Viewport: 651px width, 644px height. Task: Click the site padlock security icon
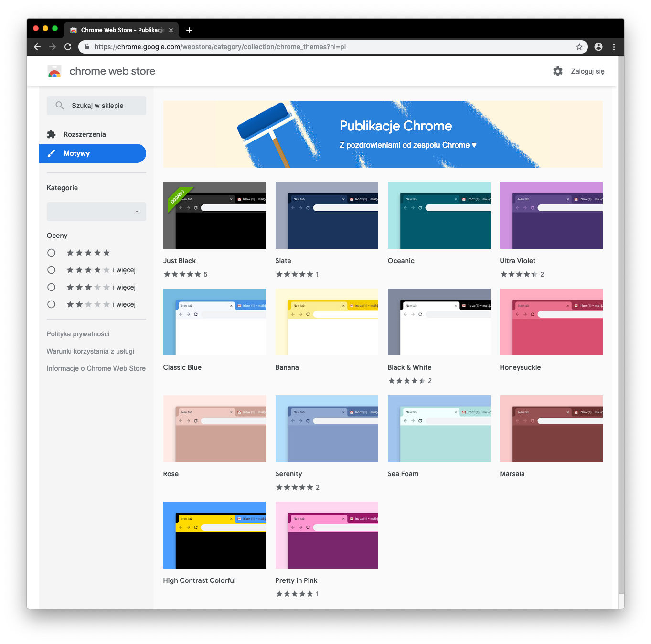(x=86, y=47)
